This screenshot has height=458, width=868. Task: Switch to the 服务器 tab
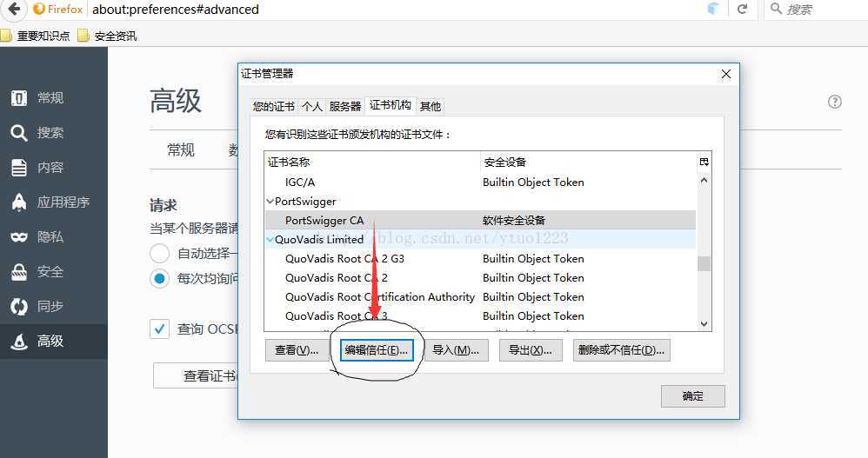click(345, 106)
